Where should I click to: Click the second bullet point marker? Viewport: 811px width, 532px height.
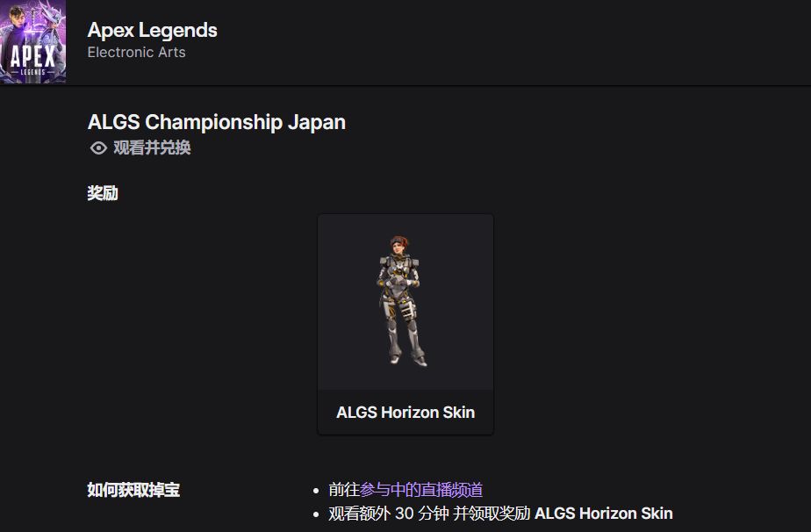point(316,514)
